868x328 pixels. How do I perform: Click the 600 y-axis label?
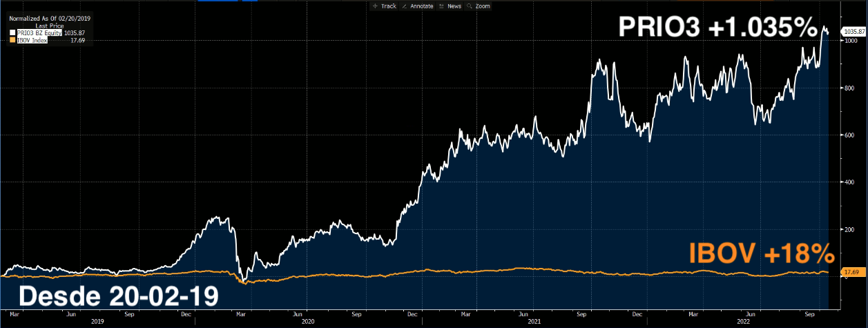[848, 135]
